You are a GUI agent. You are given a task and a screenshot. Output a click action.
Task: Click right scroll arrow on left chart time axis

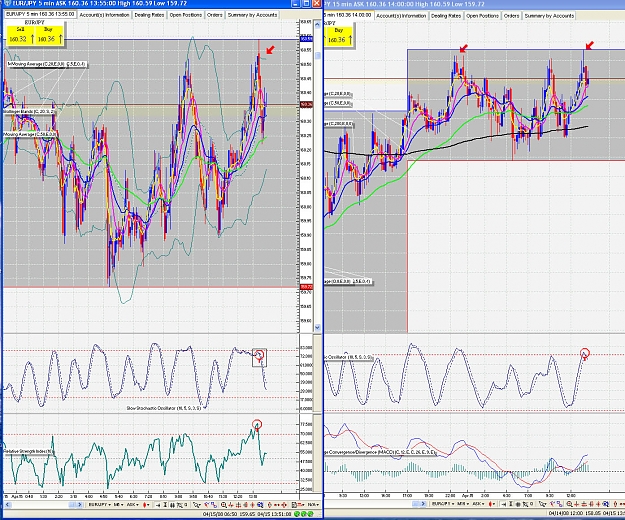pyautogui.click(x=79, y=505)
